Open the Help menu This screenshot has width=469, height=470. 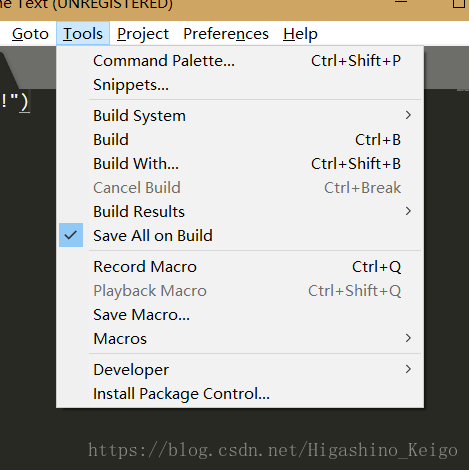(300, 34)
